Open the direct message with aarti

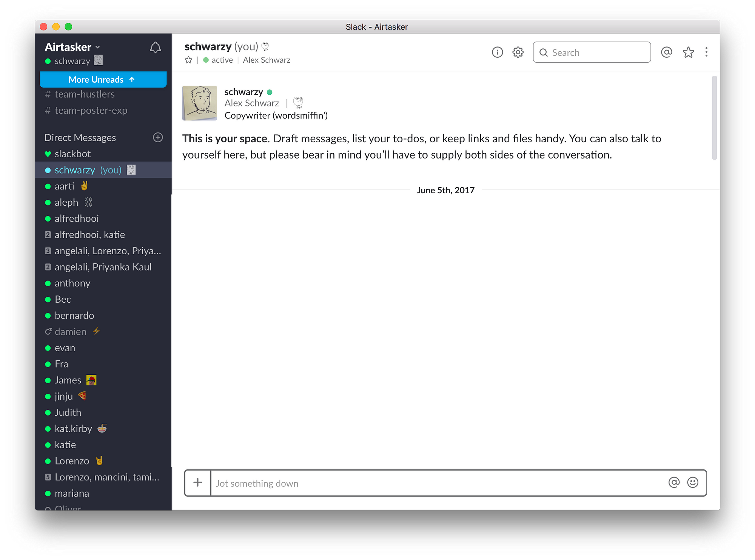[x=103, y=186]
